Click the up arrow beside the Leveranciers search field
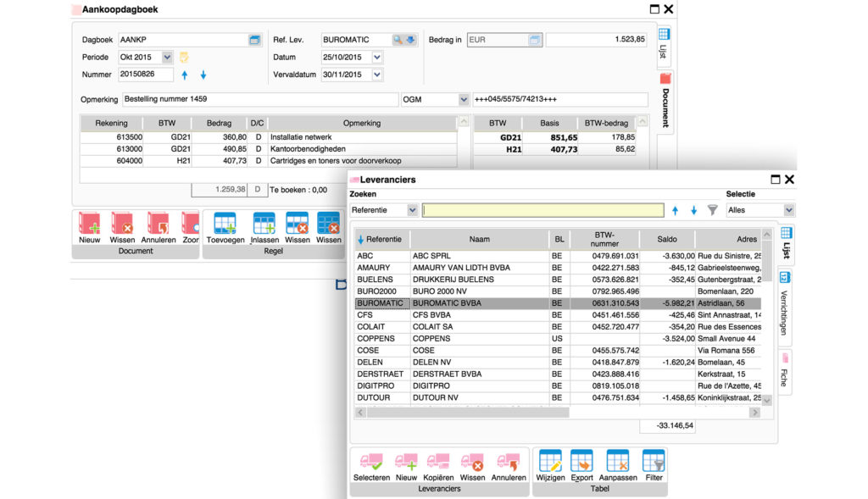This screenshot has height=499, width=868. point(675,210)
